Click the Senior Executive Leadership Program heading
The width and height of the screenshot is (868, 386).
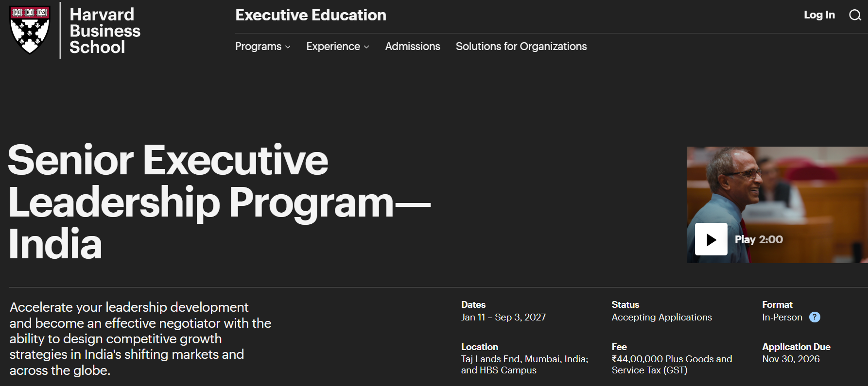tap(219, 201)
